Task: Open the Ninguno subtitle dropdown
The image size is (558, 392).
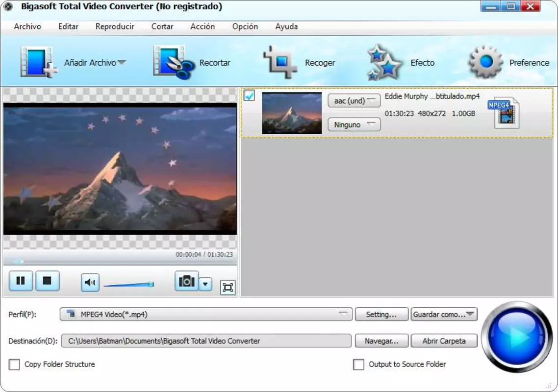Action: 354,124
